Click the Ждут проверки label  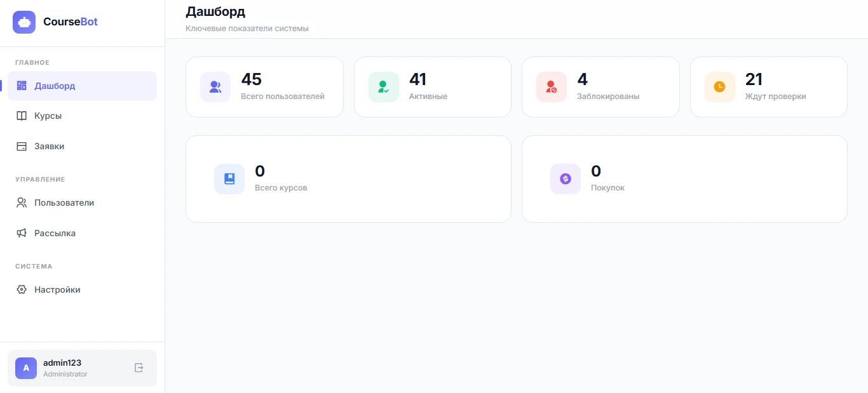coord(776,97)
